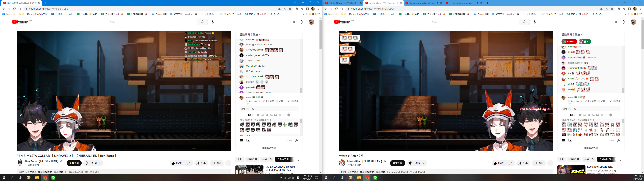Focus the emoji search field in Ren Zotto chat
Image resolution: width=644 pixels, height=181 pixels.
(x=269, y=109)
